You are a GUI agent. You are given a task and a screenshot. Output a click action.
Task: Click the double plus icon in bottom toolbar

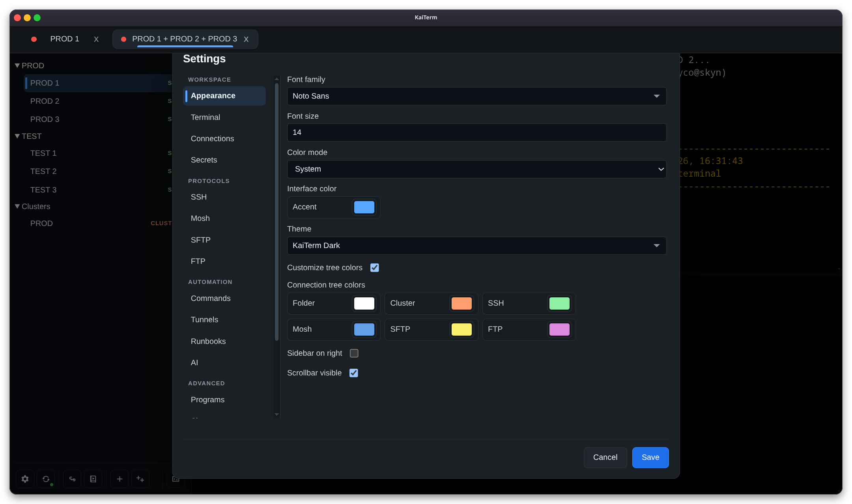(x=140, y=479)
